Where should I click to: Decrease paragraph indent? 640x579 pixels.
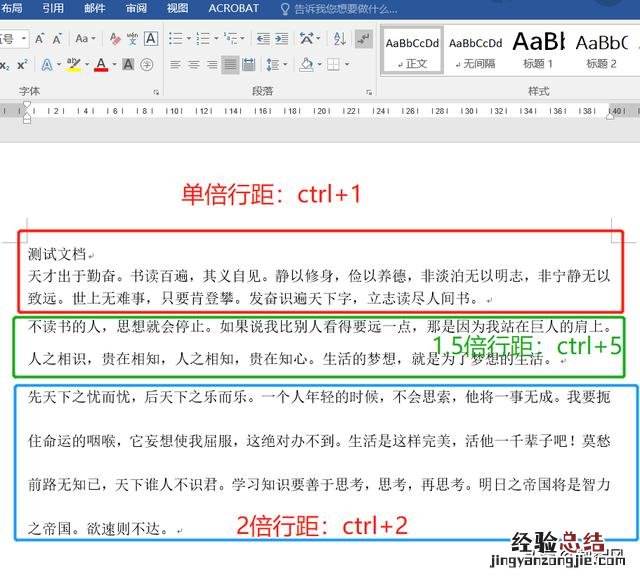point(263,39)
